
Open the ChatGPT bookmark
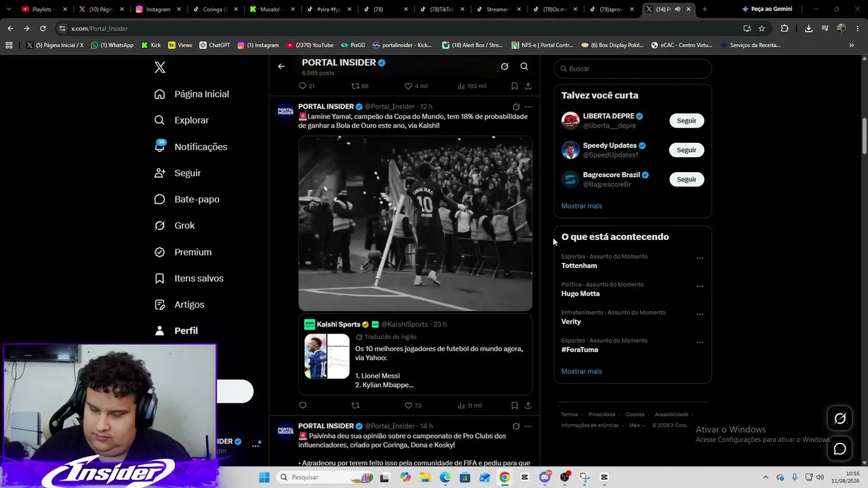tap(214, 45)
